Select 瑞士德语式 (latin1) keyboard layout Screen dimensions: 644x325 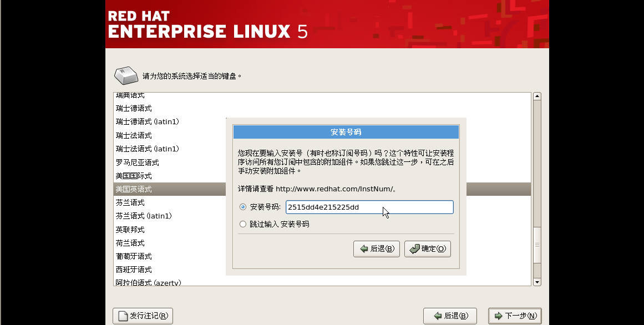(147, 121)
